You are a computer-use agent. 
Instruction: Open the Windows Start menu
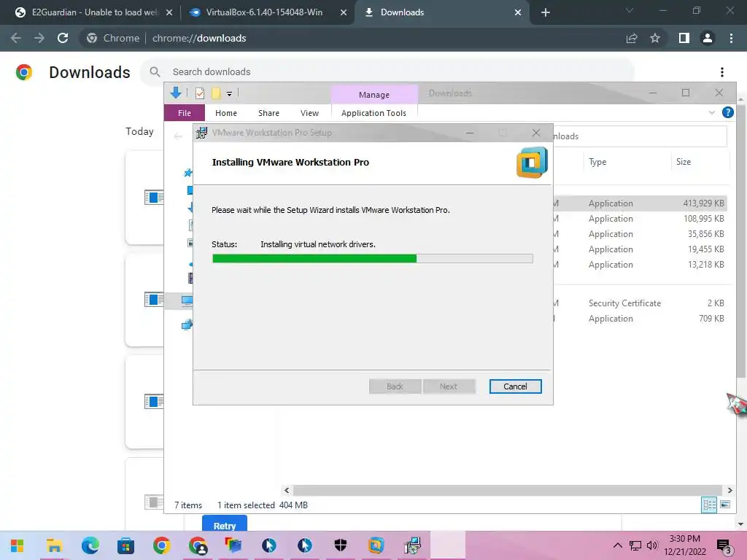point(18,545)
